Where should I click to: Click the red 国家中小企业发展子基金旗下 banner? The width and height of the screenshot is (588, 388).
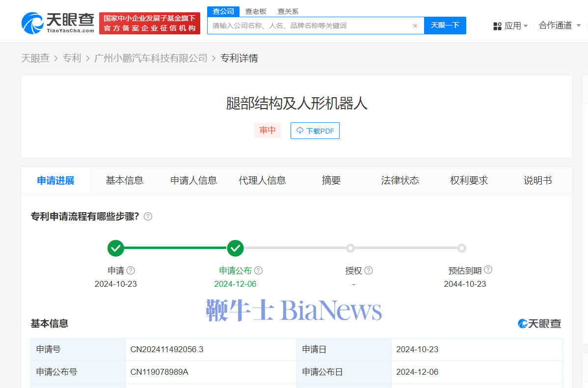pyautogui.click(x=150, y=23)
